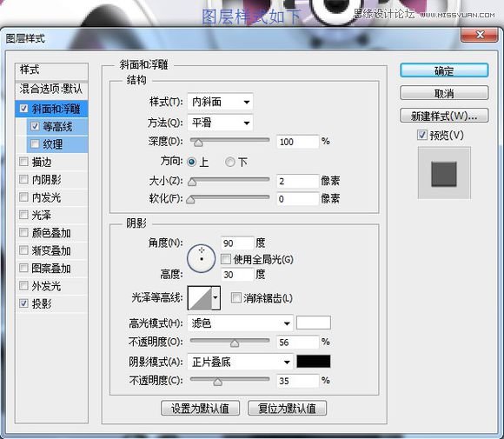Click the angle dial control
The width and height of the screenshot is (504, 439).
[x=202, y=258]
